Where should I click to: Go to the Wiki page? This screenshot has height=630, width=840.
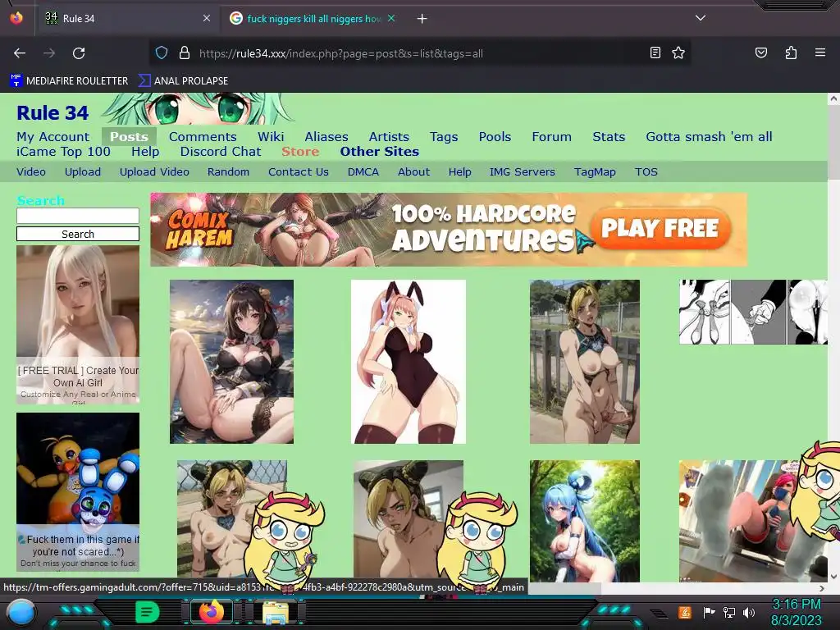[x=271, y=137]
